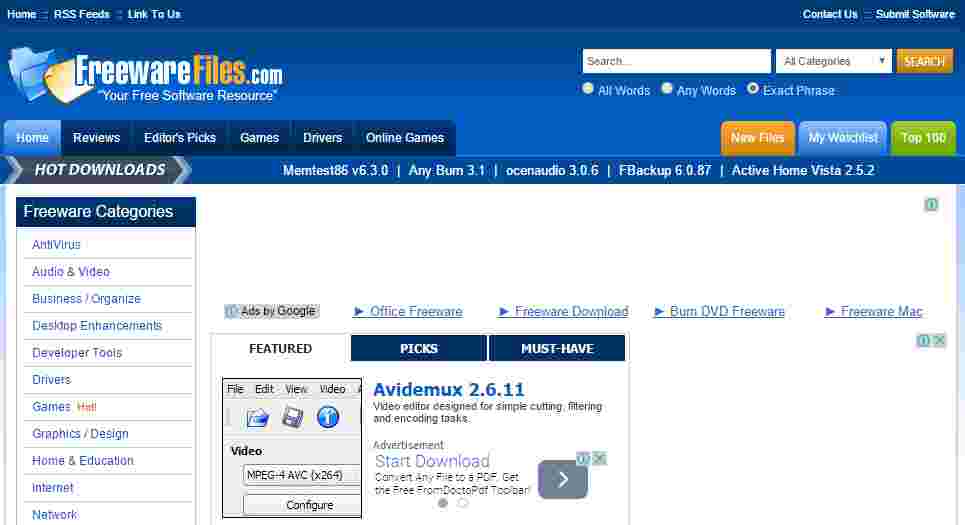The image size is (965, 525).
Task: Click the Link To Us link
Action: [154, 14]
